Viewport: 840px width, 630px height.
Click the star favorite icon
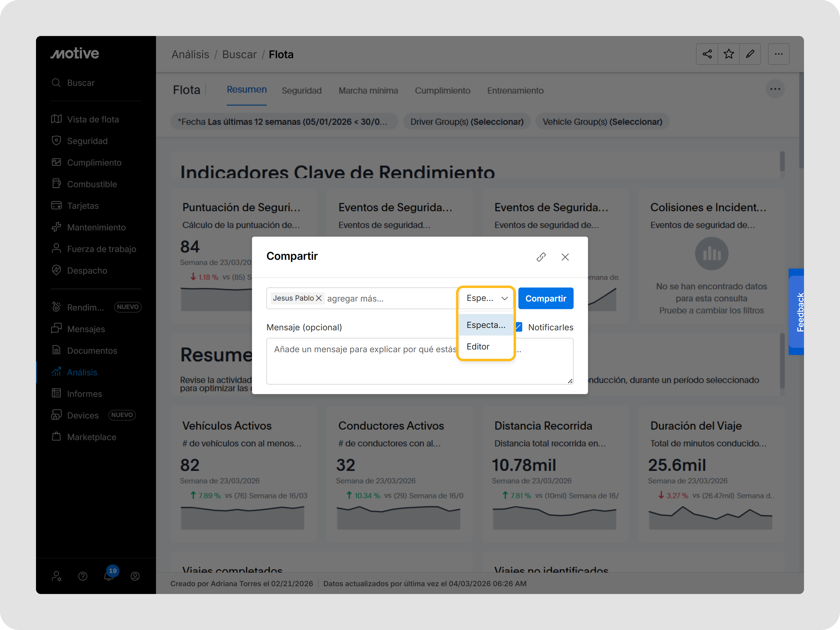pyautogui.click(x=728, y=54)
